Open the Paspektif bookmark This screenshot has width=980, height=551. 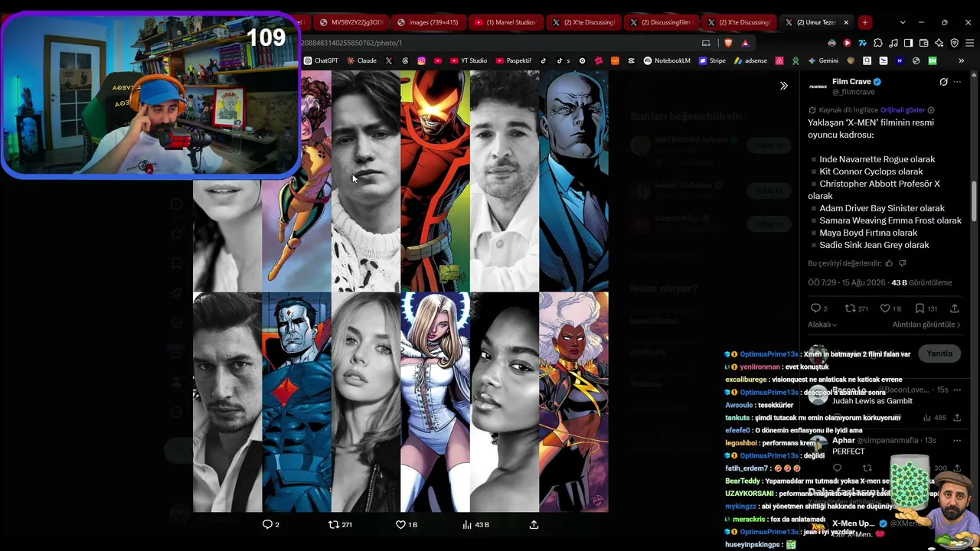coord(513,60)
